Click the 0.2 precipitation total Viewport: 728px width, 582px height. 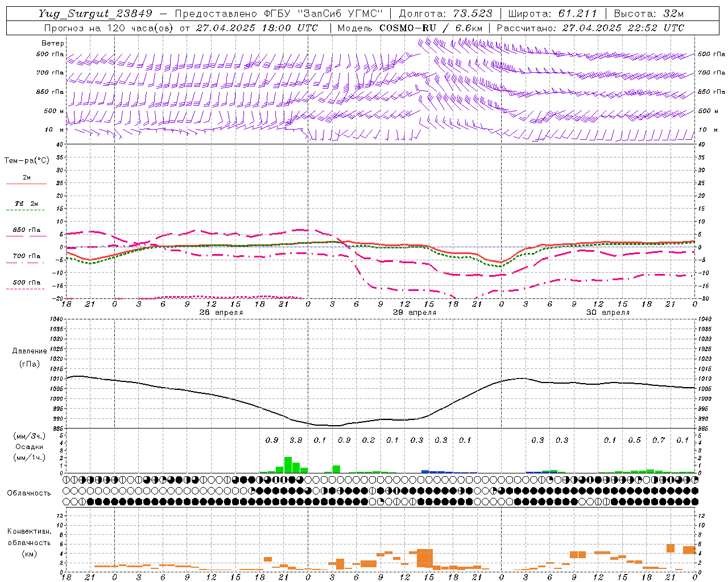coord(369,440)
